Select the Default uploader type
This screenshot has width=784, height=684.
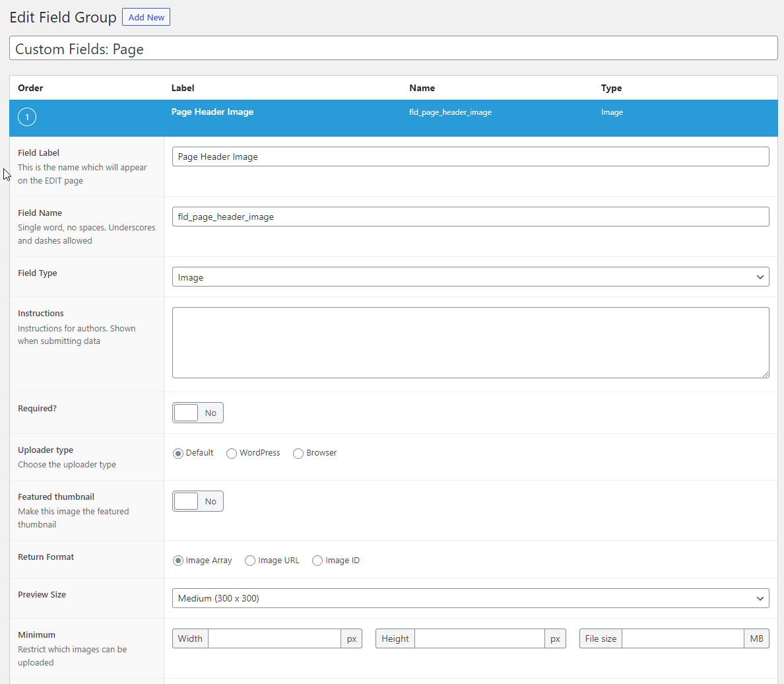pos(178,453)
